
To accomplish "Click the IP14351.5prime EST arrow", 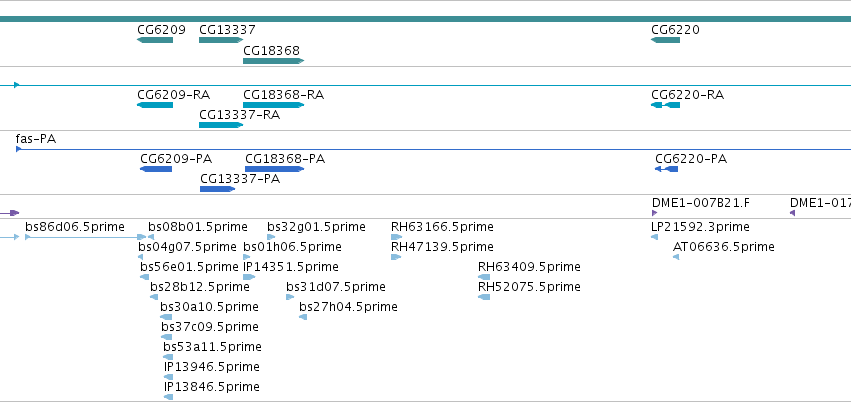I will 249,277.
